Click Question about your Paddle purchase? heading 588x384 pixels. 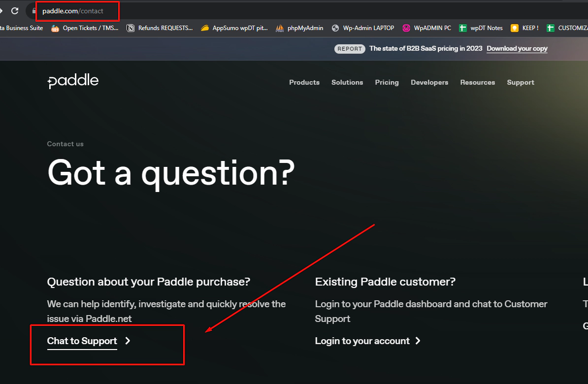pyautogui.click(x=149, y=282)
